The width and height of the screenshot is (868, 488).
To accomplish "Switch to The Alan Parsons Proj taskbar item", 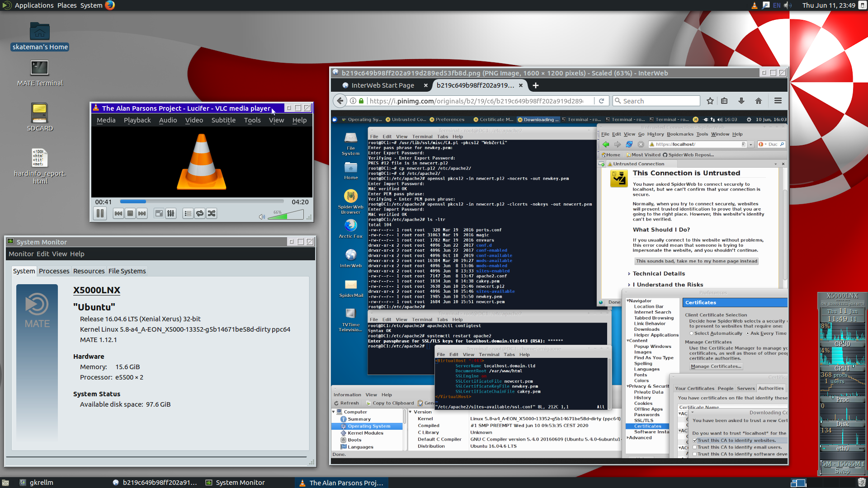I will (x=341, y=483).
